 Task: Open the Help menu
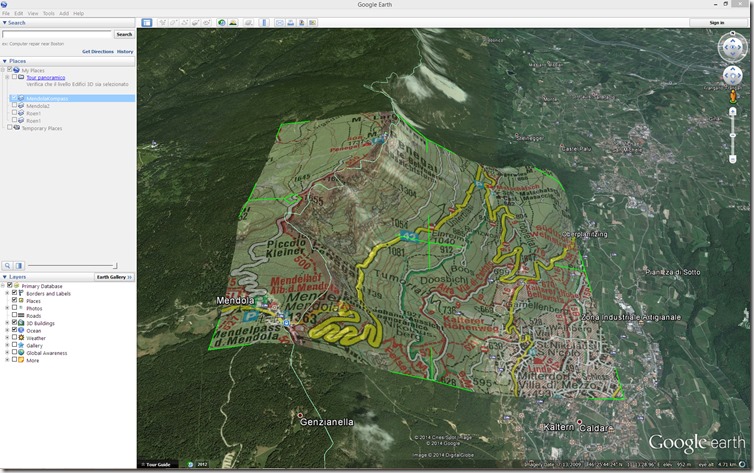[78, 13]
